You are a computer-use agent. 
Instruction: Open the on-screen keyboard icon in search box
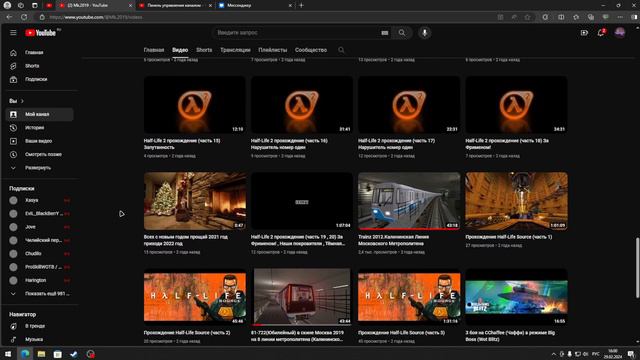(384, 33)
